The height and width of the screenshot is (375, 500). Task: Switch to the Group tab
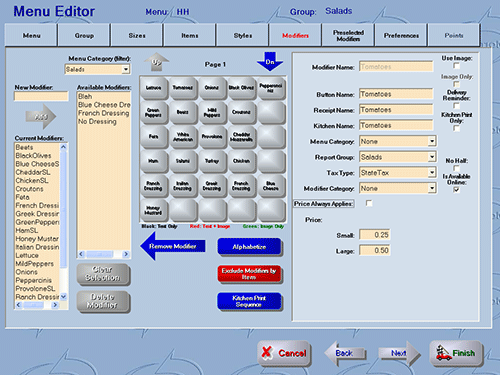pos(84,35)
